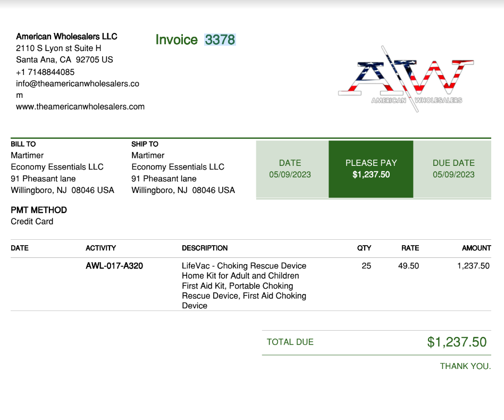The width and height of the screenshot is (504, 420).
Task: Click the 'RATE' column header
Action: coord(410,248)
